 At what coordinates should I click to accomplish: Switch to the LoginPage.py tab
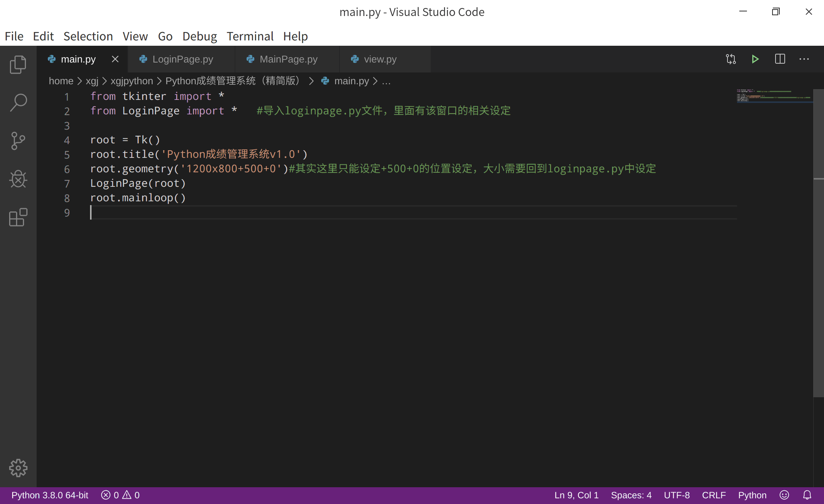[183, 59]
